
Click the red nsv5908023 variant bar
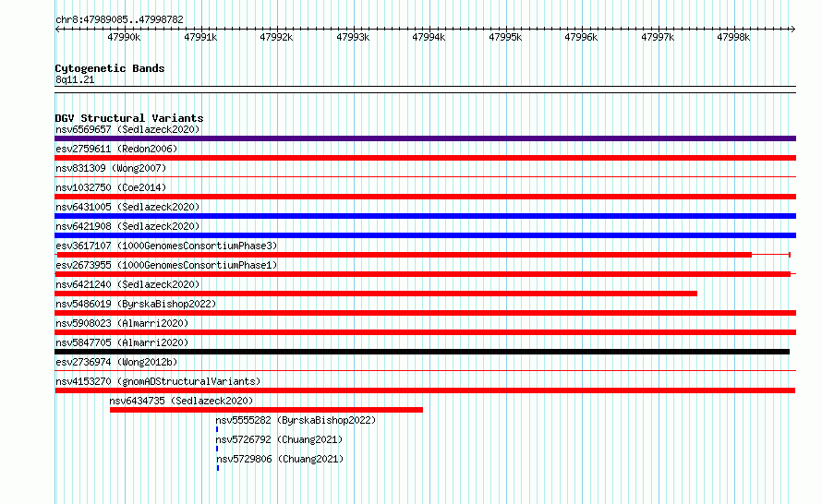click(x=425, y=332)
